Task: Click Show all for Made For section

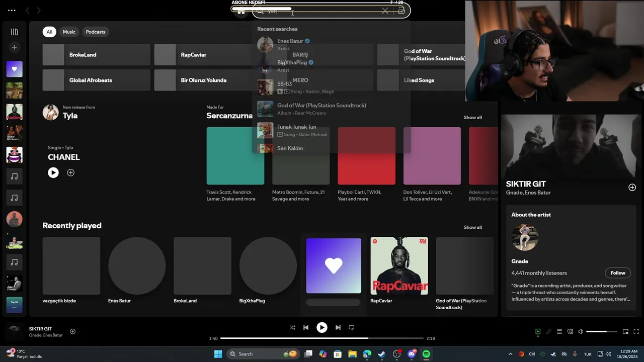Action: click(x=472, y=117)
